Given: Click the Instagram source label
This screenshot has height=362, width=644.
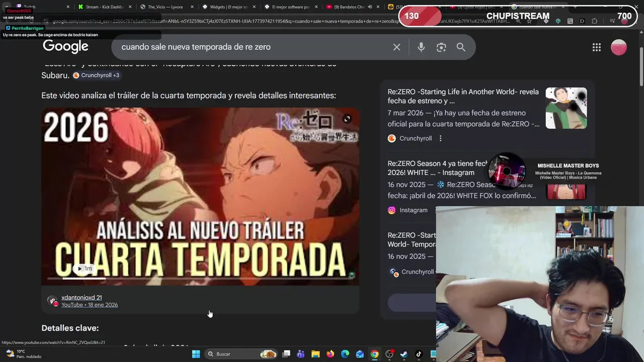Looking at the screenshot, I should 413,210.
